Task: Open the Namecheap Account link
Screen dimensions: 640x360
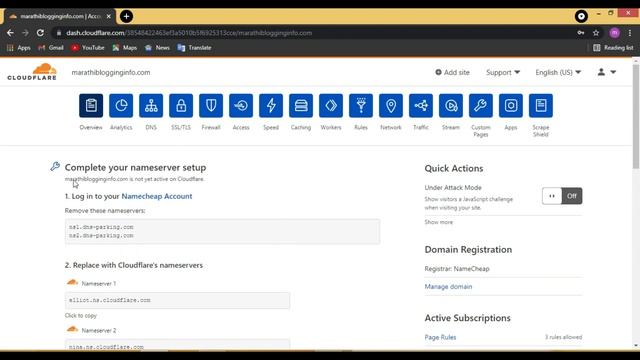Action: click(157, 196)
